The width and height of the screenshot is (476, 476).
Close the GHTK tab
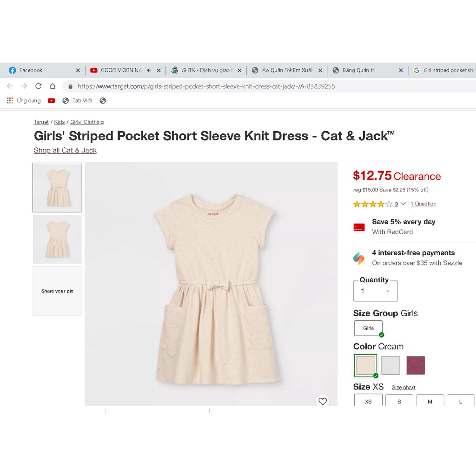point(239,71)
